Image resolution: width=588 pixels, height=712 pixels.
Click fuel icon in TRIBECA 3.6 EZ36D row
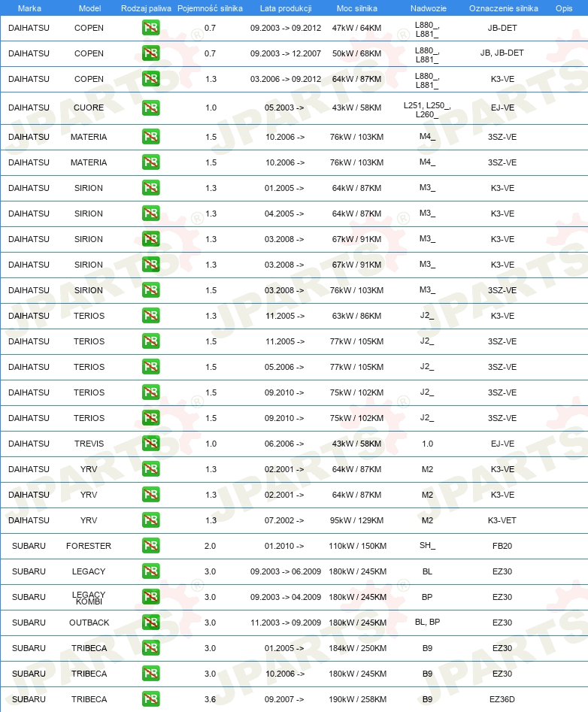pos(150,698)
